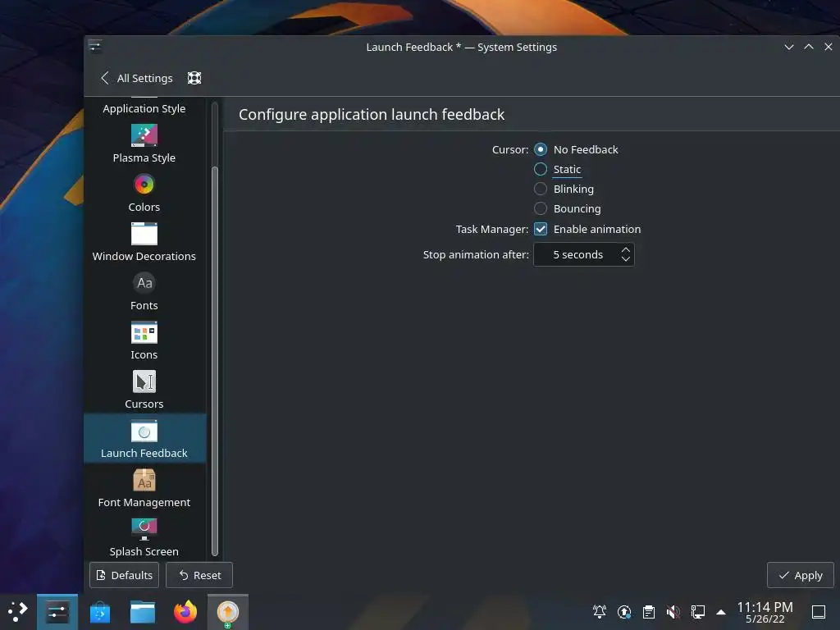Launch Firefox from the taskbar
The height and width of the screenshot is (630, 840).
pos(185,612)
